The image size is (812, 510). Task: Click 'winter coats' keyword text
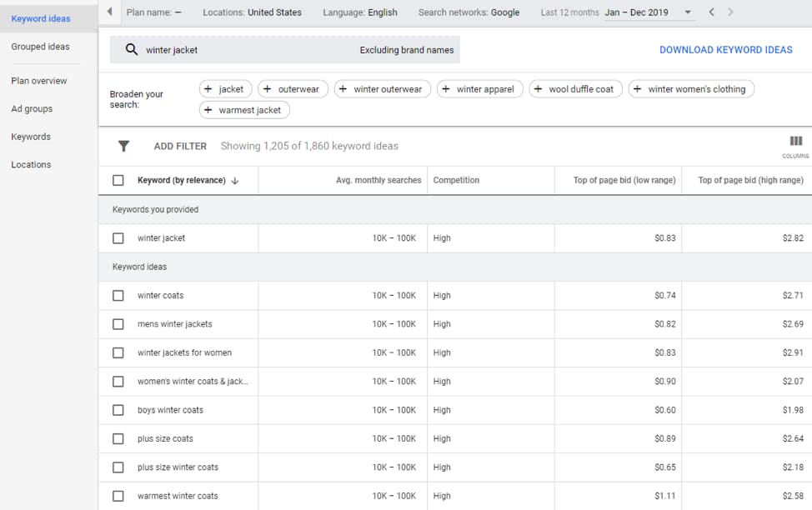(161, 296)
